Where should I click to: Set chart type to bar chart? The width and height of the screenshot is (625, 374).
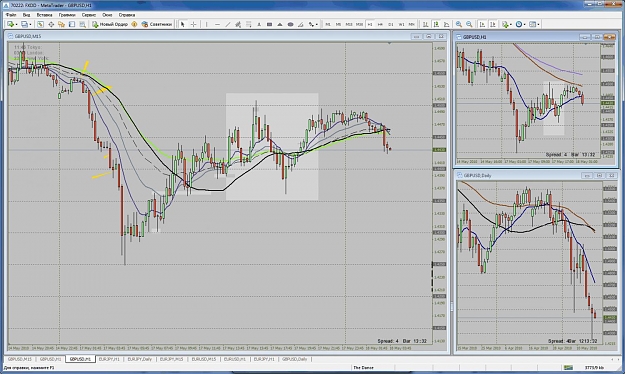(426, 24)
